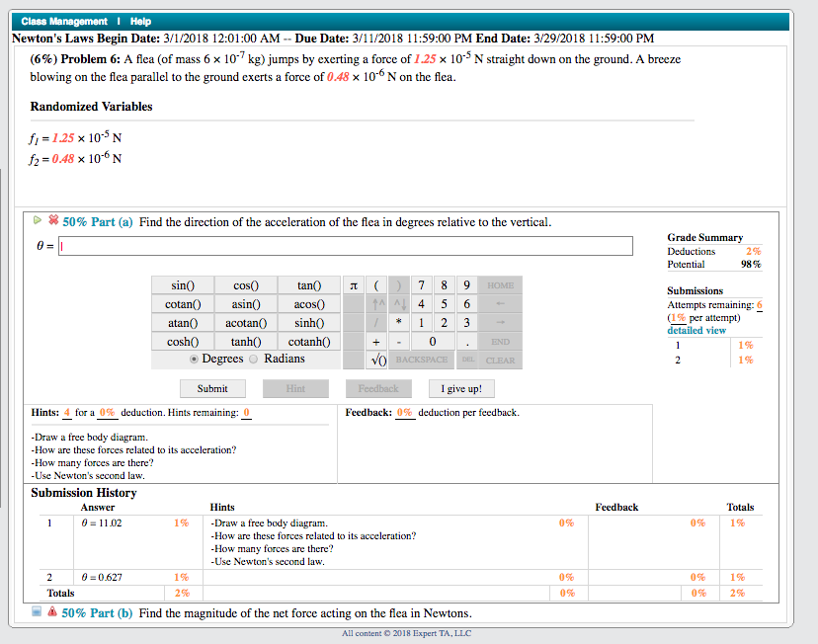Click inside the θ answer input field
The width and height of the screenshot is (818, 644).
346,246
